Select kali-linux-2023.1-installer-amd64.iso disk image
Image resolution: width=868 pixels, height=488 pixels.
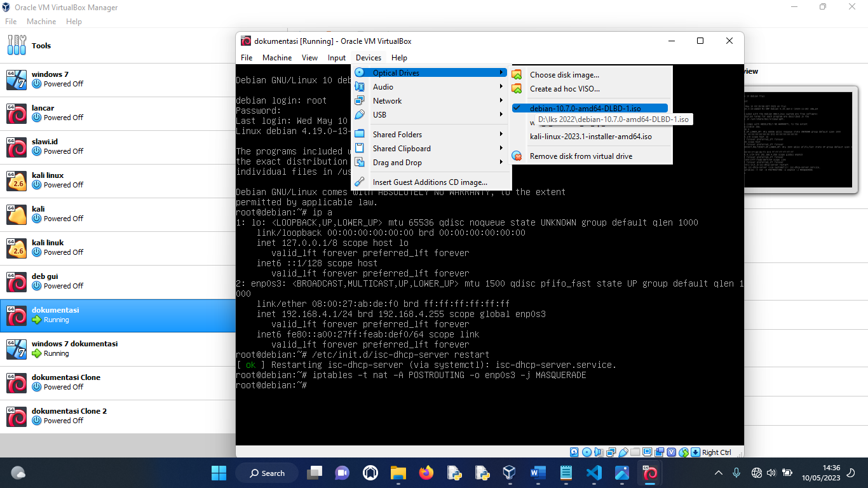(590, 137)
